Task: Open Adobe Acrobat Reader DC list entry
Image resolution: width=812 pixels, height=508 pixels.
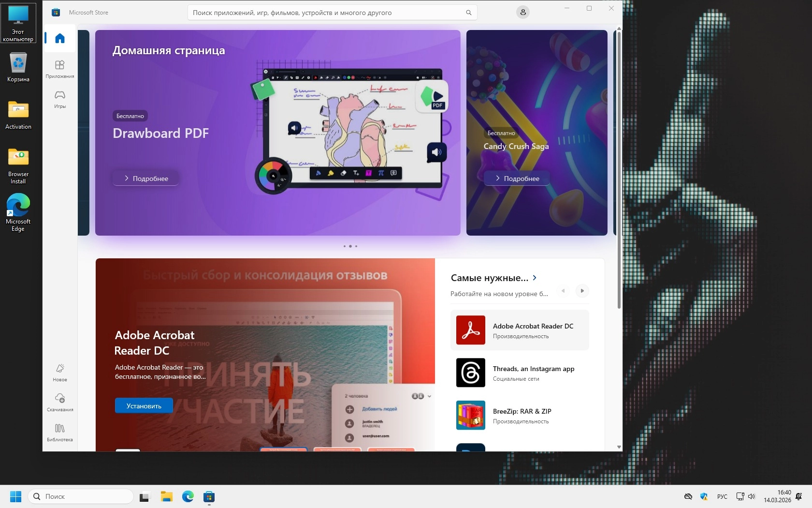Action: 520,330
